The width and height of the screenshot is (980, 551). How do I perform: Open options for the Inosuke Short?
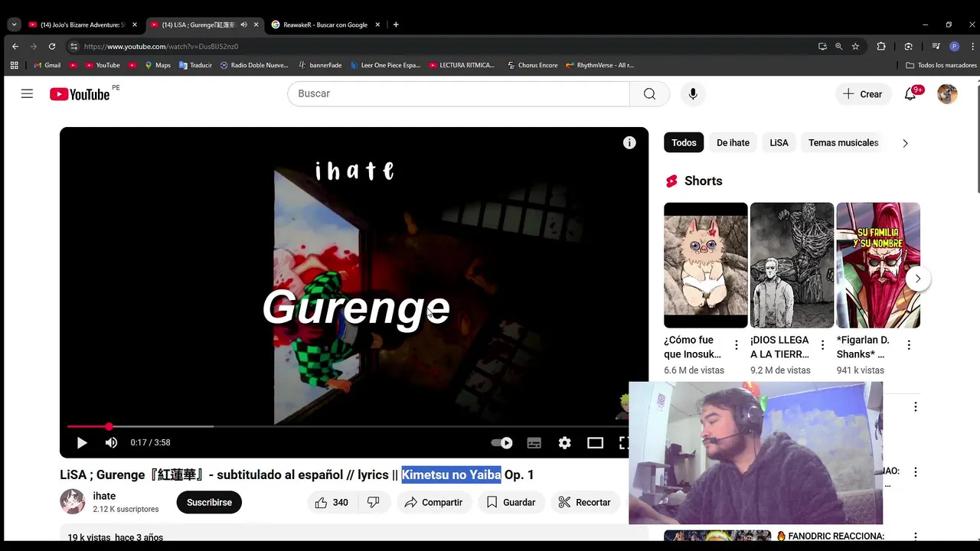pyautogui.click(x=737, y=345)
